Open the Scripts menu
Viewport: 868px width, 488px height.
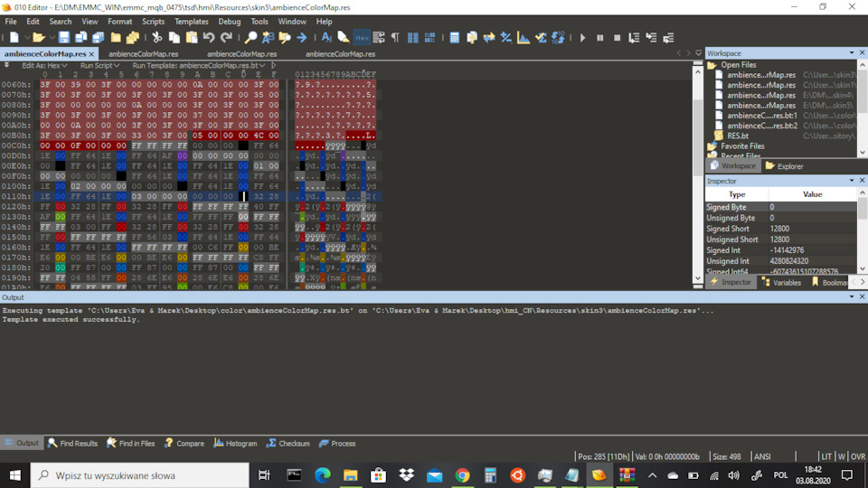tap(153, 22)
